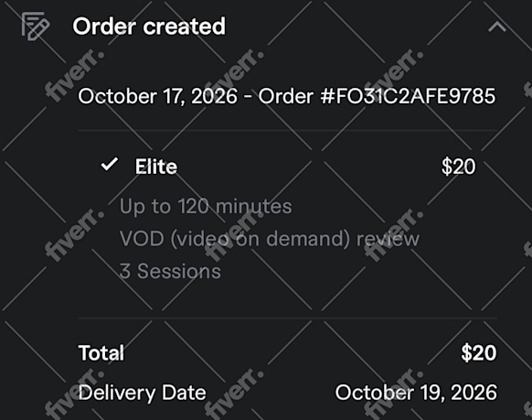Click the Total amount $20

[x=479, y=352]
